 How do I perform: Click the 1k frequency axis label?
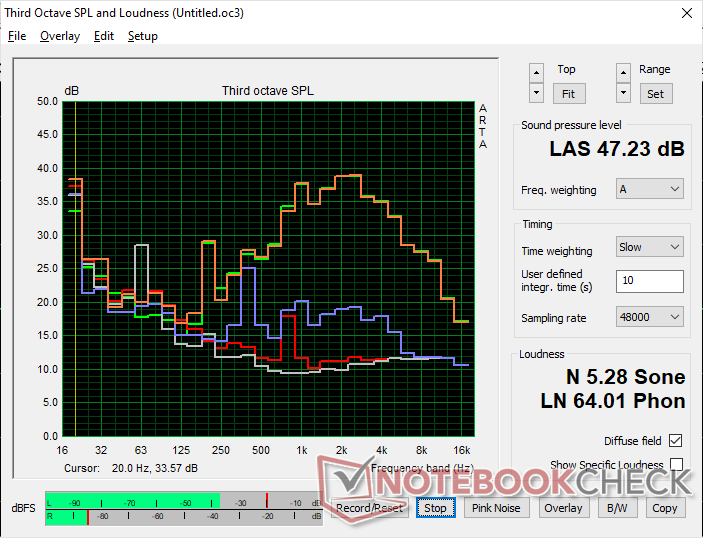pyautogui.click(x=302, y=450)
